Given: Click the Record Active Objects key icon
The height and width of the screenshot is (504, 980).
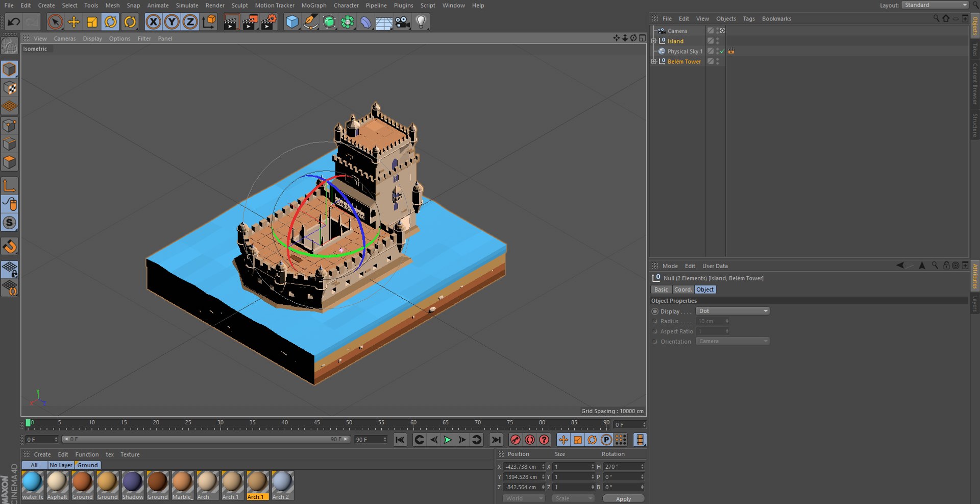Looking at the screenshot, I should point(516,440).
